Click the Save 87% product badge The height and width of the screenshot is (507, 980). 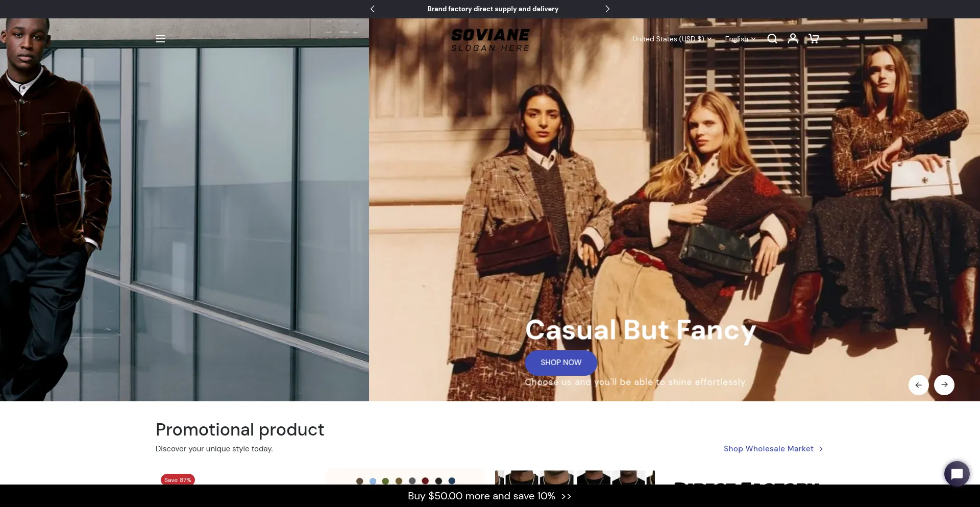pos(178,480)
